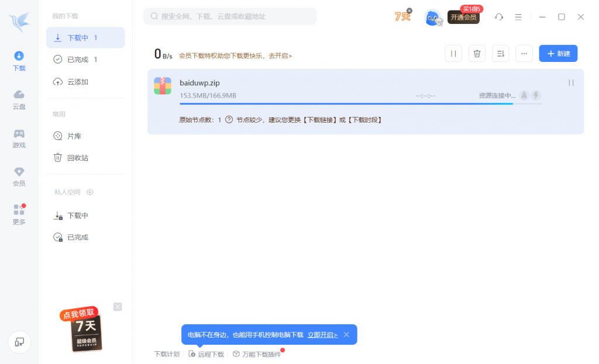Screen dimensions: 599x364
Task: Open the more options ellipsis menu
Action: tap(524, 53)
